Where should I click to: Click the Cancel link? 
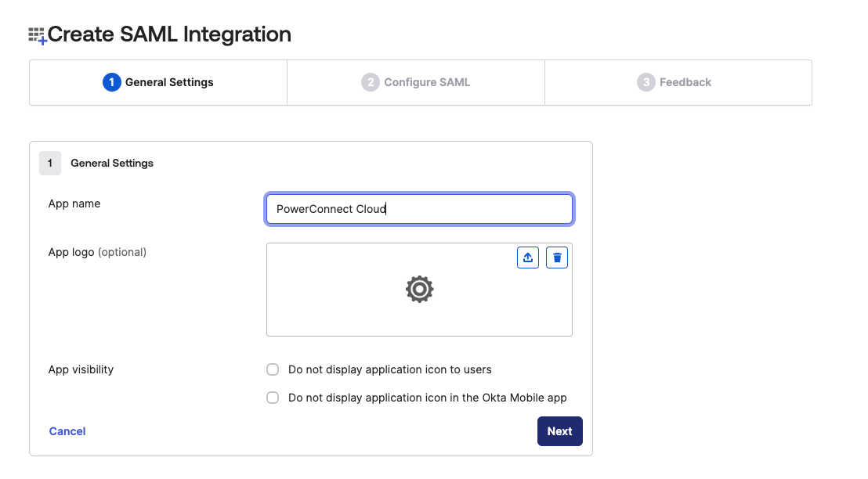[x=67, y=431]
